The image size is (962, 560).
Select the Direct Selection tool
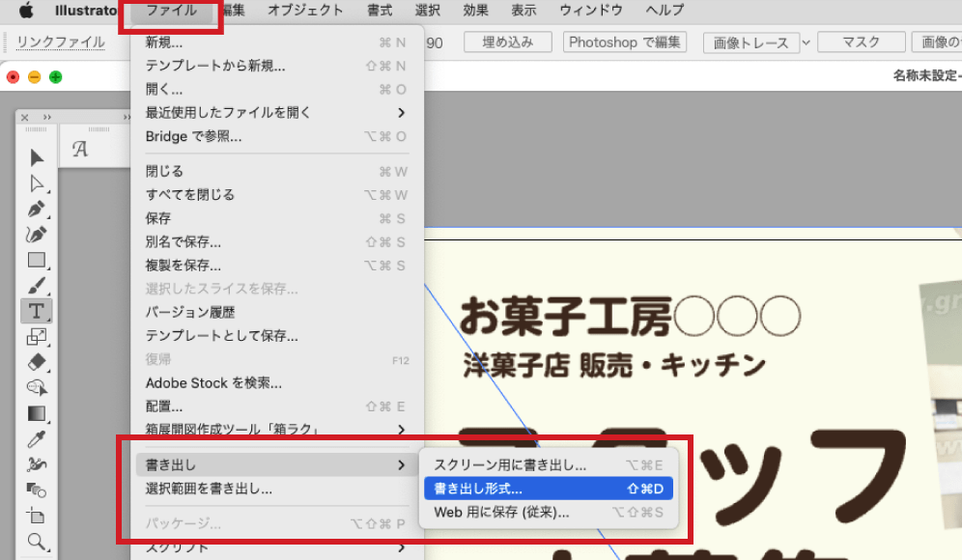pyautogui.click(x=37, y=182)
